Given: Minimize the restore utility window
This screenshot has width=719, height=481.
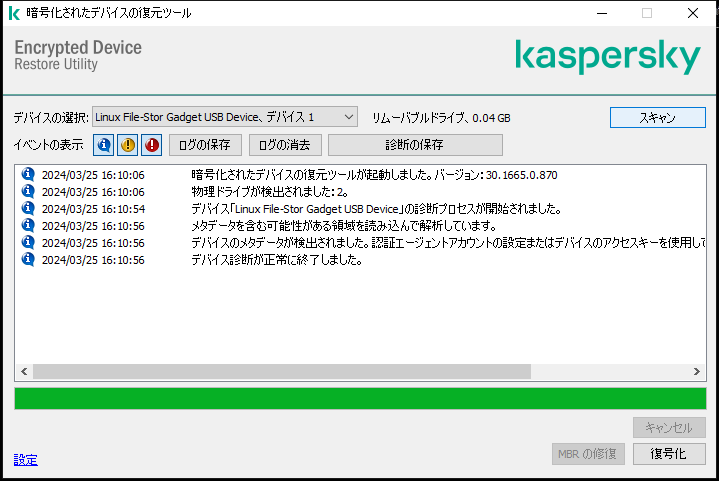Looking at the screenshot, I should pyautogui.click(x=602, y=13).
